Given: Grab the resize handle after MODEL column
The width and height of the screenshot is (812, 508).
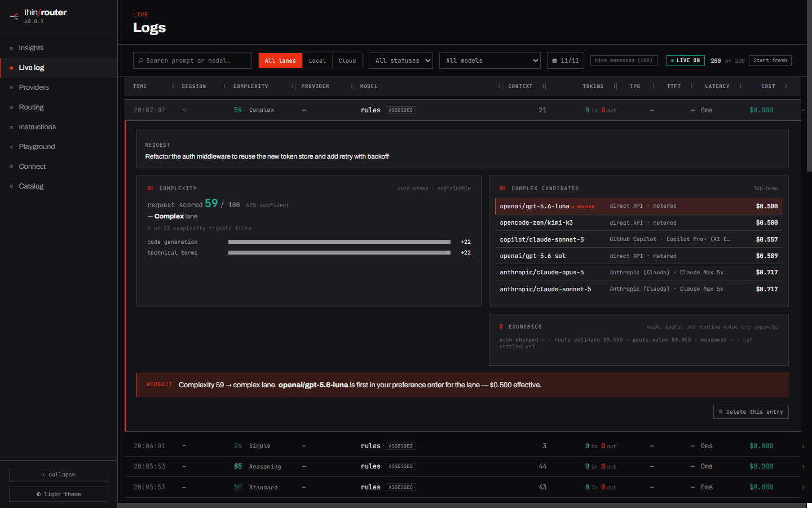Looking at the screenshot, I should click(500, 86).
